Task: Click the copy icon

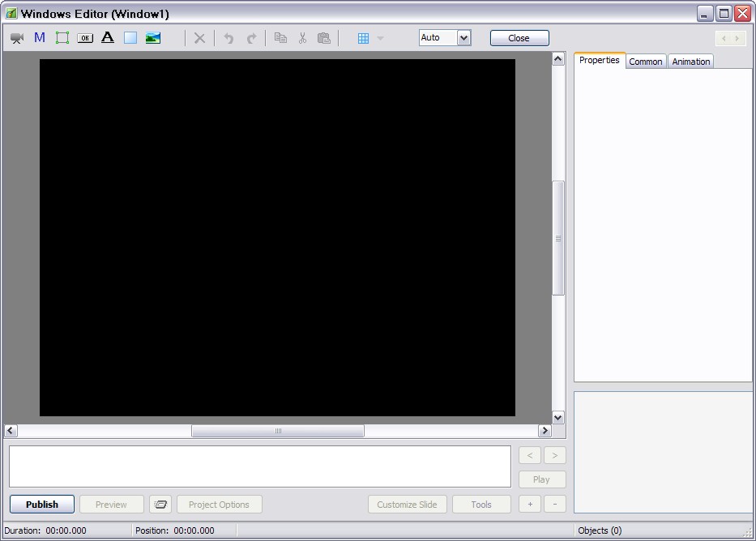Action: point(280,38)
